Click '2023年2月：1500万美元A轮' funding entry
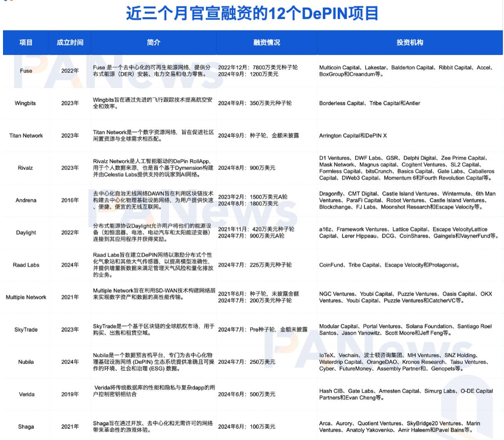 pos(253,197)
